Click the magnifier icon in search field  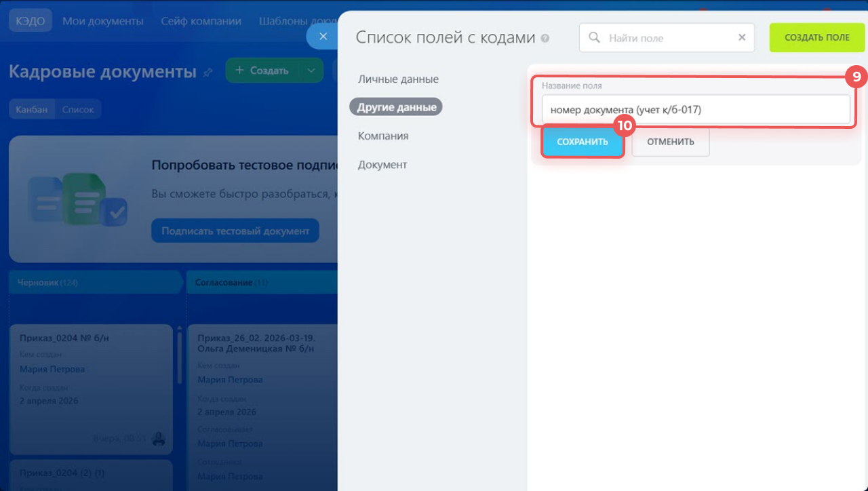(595, 38)
